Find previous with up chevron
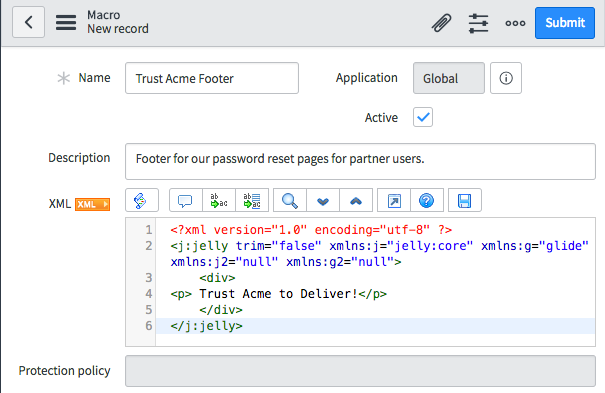 (356, 200)
